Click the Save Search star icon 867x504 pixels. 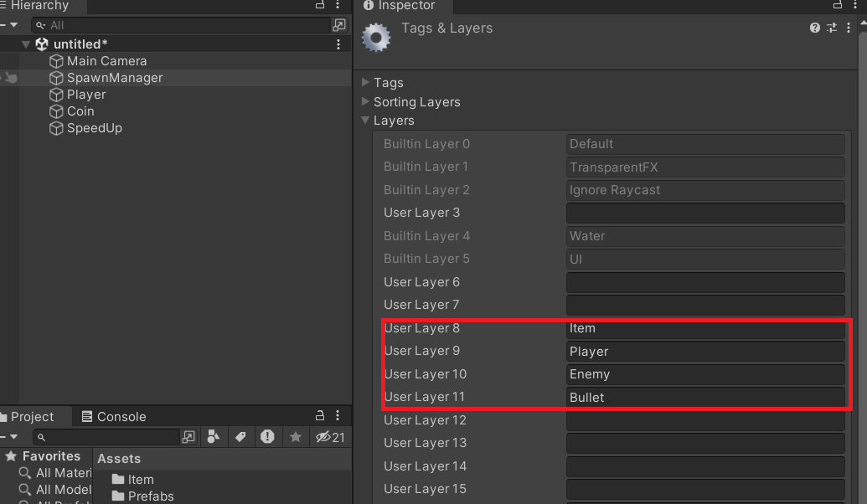(295, 437)
